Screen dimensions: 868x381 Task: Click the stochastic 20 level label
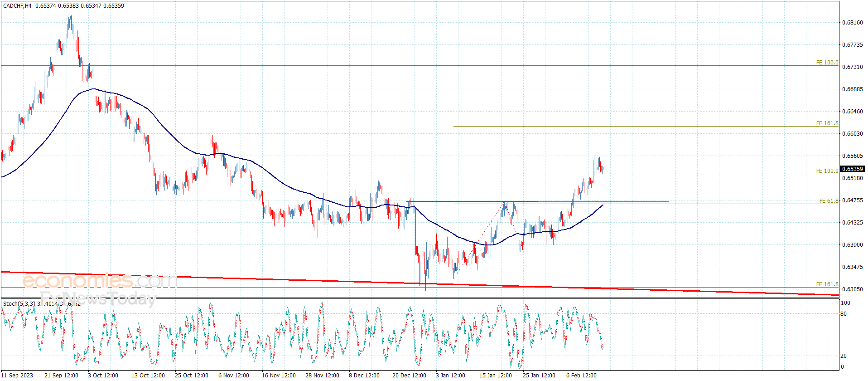[x=843, y=356]
